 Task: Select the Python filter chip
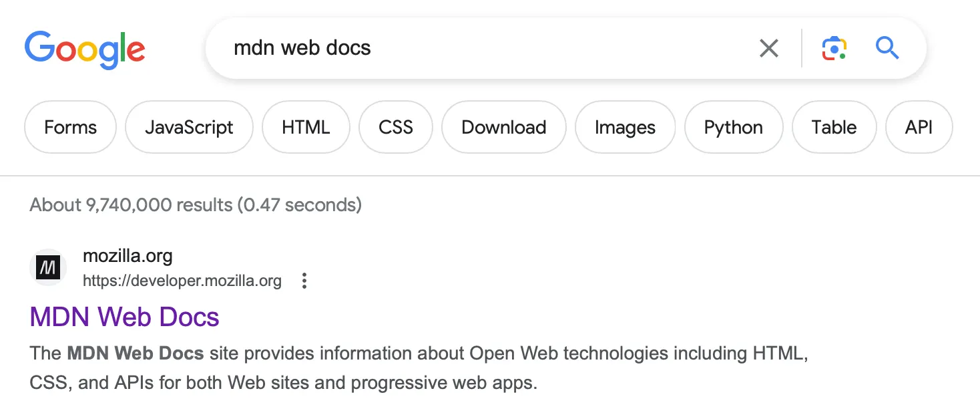(x=733, y=127)
